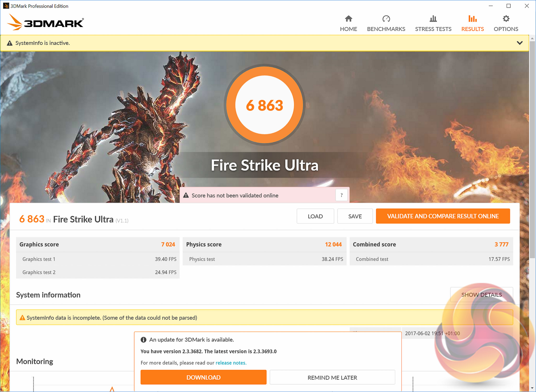Open Benchmarks via the speedometer icon
This screenshot has height=392, width=536.
click(386, 19)
